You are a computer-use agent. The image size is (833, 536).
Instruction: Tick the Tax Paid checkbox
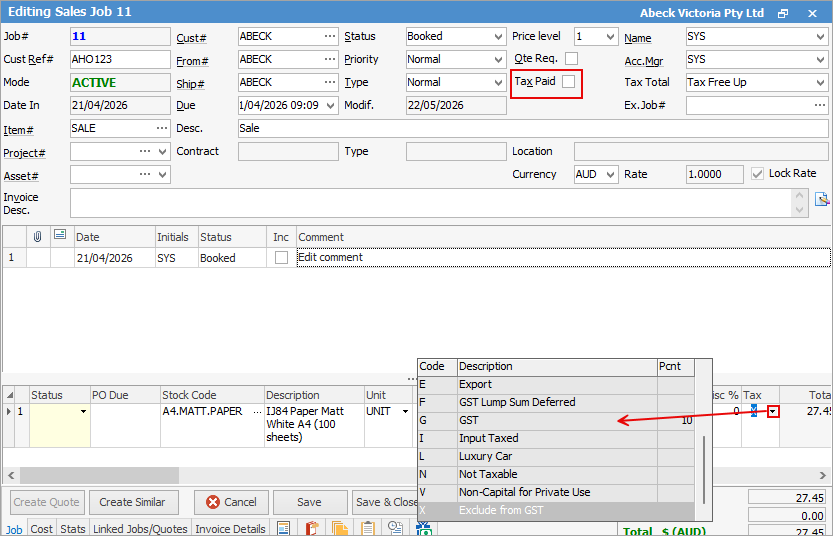(568, 81)
